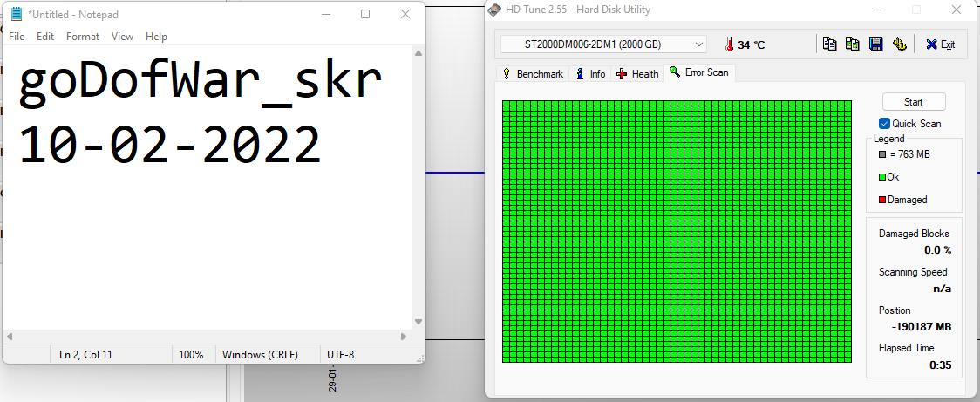Viewport: 980px width, 402px height.
Task: Click 100% zoom in Notepad status bar
Action: [191, 355]
